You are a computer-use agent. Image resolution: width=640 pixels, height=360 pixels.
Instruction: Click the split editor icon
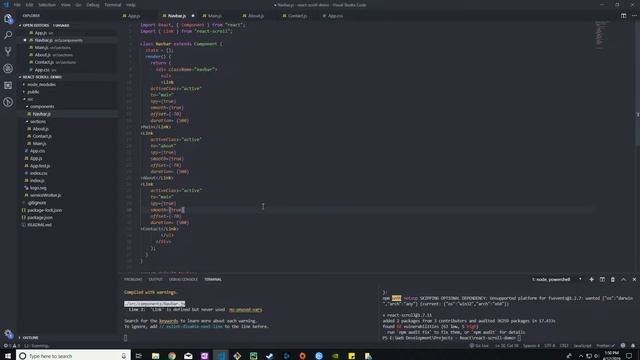(623, 16)
